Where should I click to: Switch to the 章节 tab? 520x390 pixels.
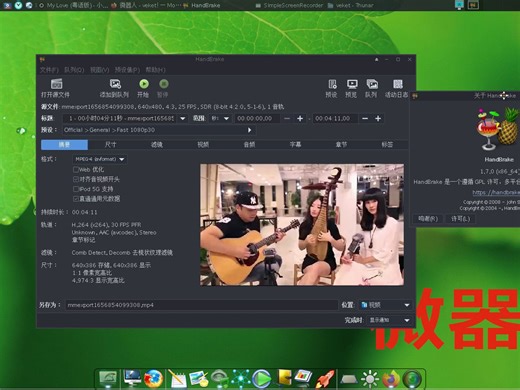click(341, 145)
